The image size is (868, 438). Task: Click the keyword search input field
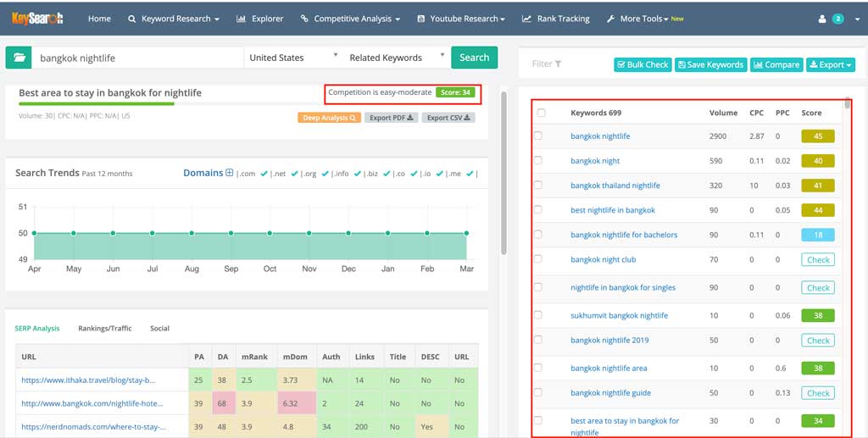point(137,58)
